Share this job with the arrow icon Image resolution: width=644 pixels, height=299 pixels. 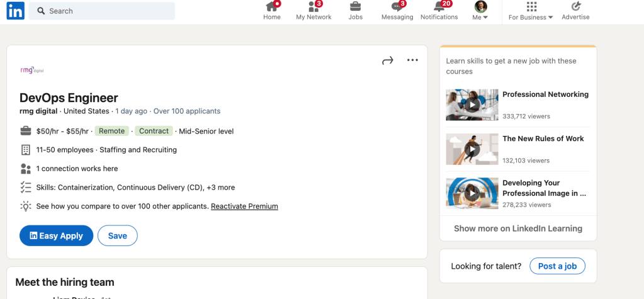click(x=388, y=60)
